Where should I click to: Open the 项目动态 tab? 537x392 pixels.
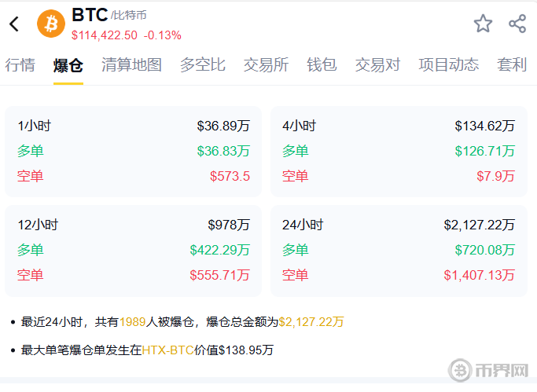coord(448,65)
